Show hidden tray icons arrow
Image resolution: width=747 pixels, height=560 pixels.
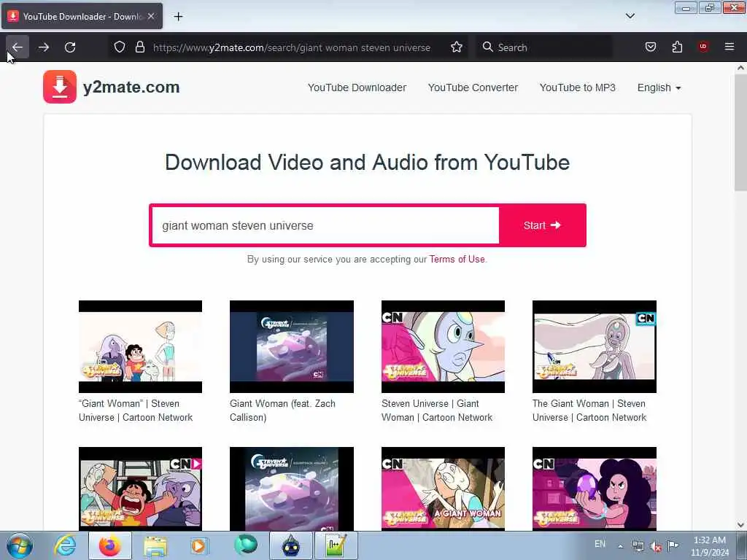(620, 546)
